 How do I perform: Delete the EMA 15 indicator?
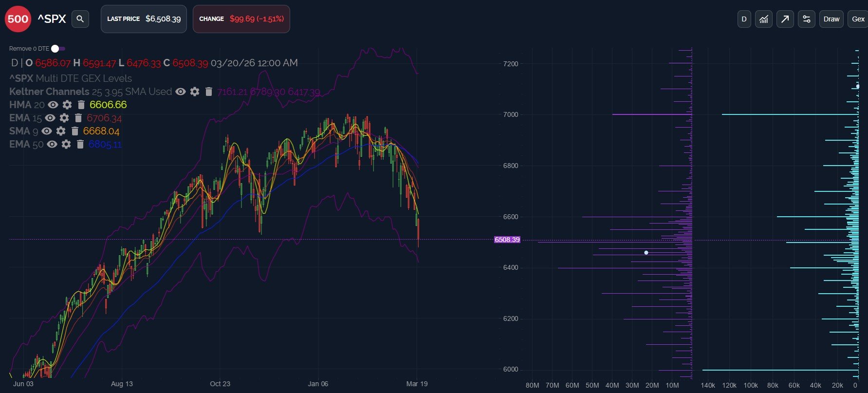click(x=78, y=118)
